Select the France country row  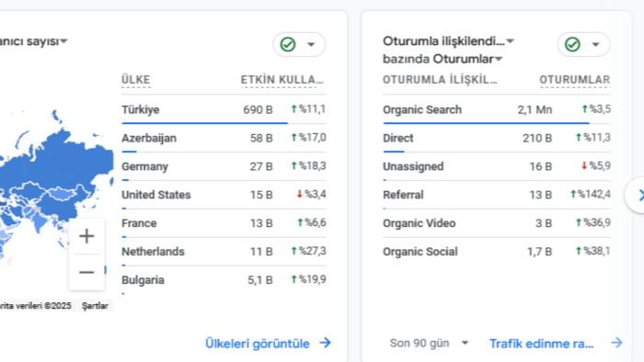click(224, 223)
